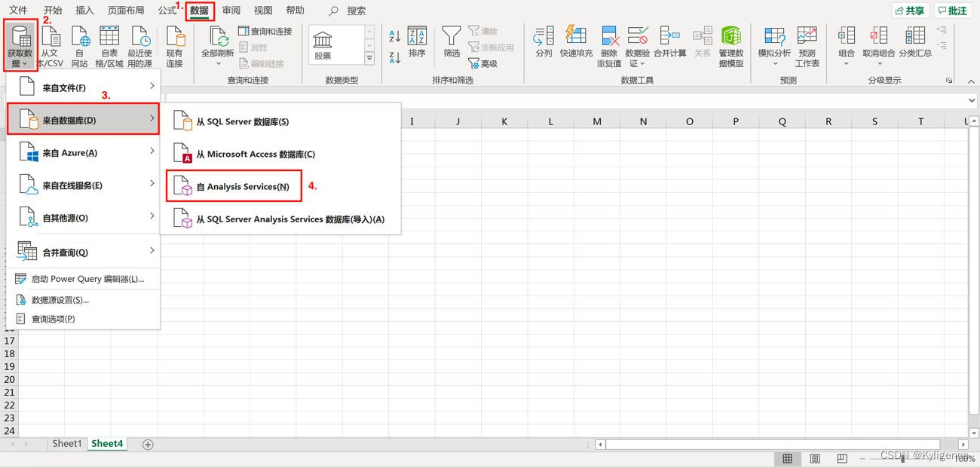Switch to the 开始 tab
Screen dimensions: 980x468
pyautogui.click(x=53, y=11)
